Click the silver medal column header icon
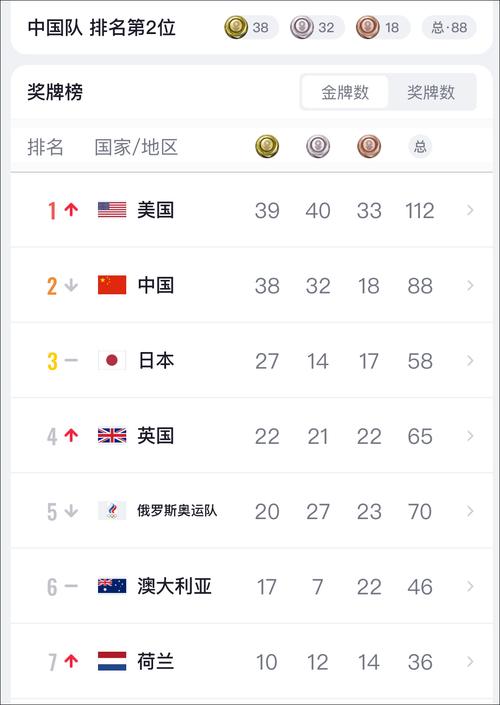The image size is (500, 705). click(x=318, y=147)
